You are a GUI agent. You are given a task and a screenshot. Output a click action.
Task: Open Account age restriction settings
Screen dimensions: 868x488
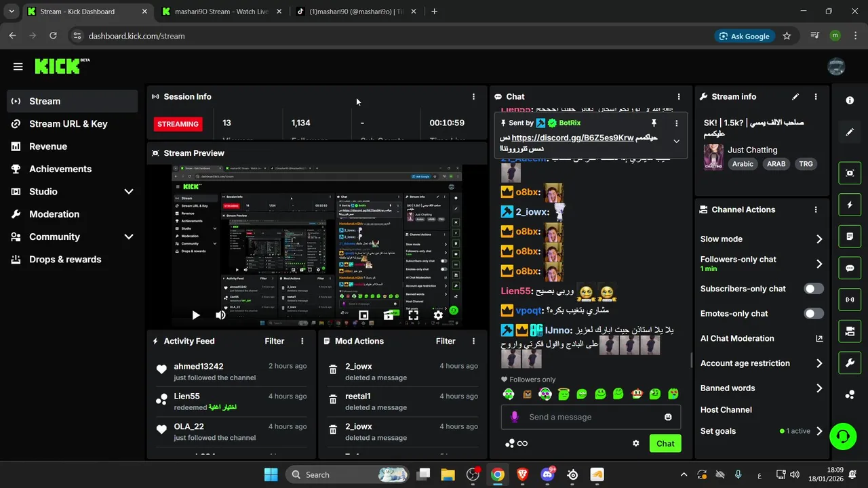(x=762, y=363)
